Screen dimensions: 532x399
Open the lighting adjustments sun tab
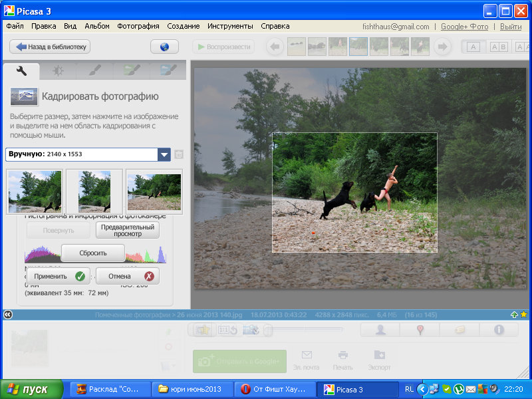coord(59,70)
